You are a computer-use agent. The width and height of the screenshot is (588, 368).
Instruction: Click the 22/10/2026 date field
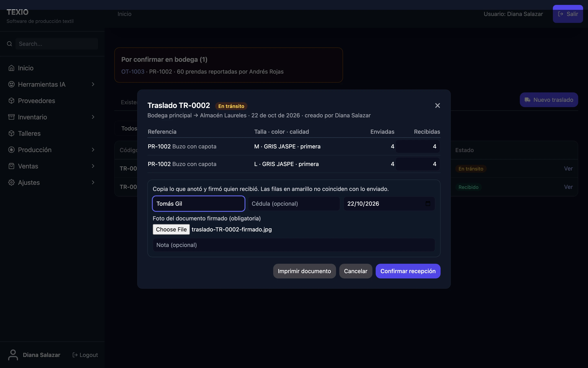(389, 203)
